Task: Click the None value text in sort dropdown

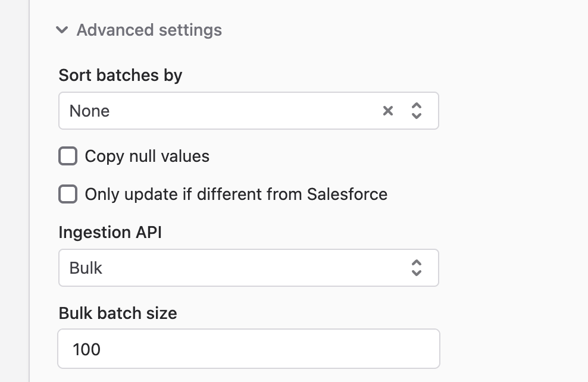Action: (x=89, y=111)
